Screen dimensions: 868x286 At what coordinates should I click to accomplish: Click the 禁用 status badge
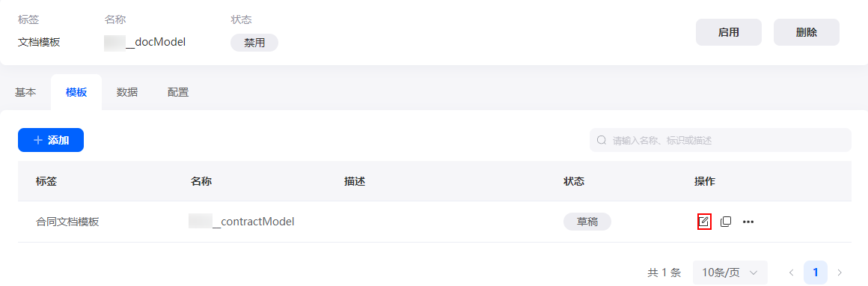(x=254, y=43)
